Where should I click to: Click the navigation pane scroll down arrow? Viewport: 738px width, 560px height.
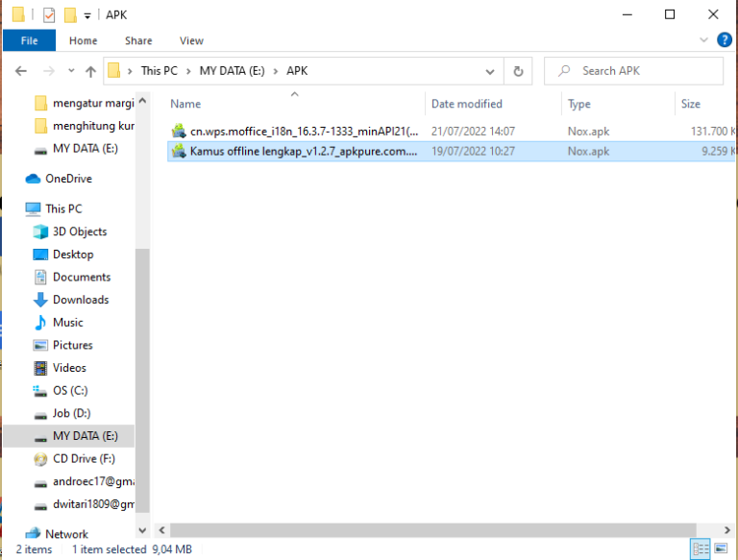(142, 530)
